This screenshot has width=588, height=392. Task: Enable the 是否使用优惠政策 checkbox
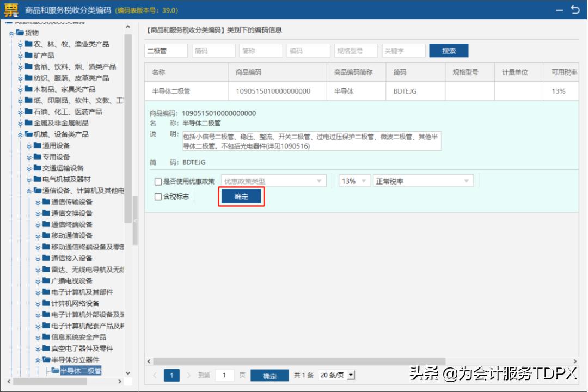[158, 181]
